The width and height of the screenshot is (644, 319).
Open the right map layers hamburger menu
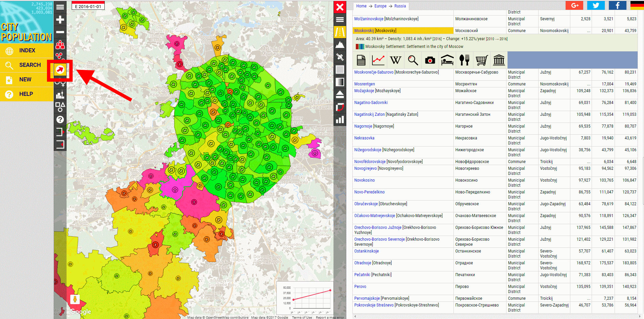tap(340, 20)
